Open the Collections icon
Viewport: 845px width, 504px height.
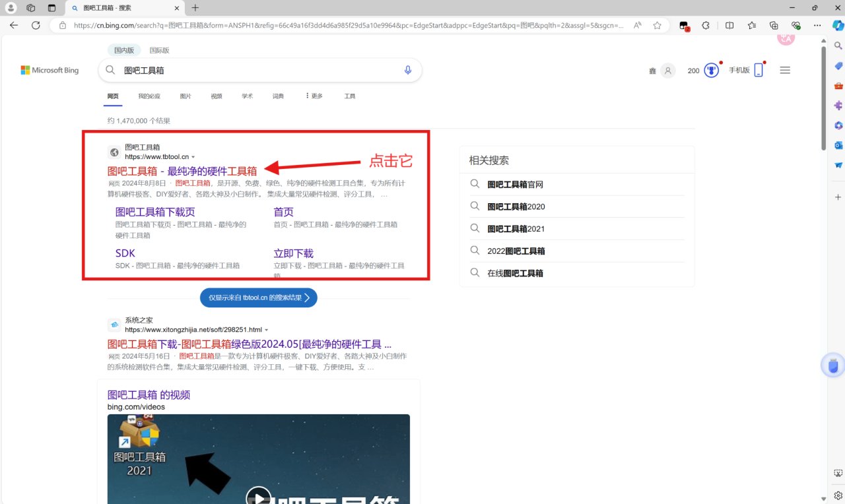click(774, 25)
